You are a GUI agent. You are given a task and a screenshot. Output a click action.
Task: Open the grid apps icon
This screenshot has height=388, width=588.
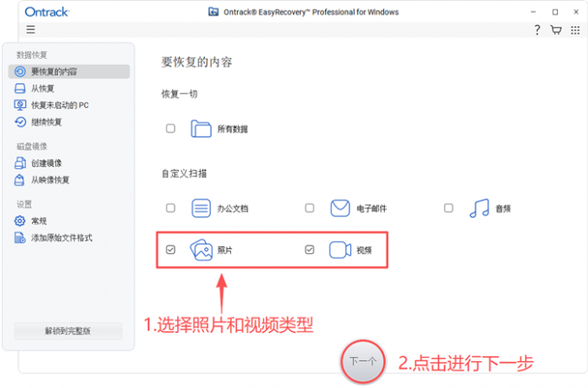coord(575,30)
